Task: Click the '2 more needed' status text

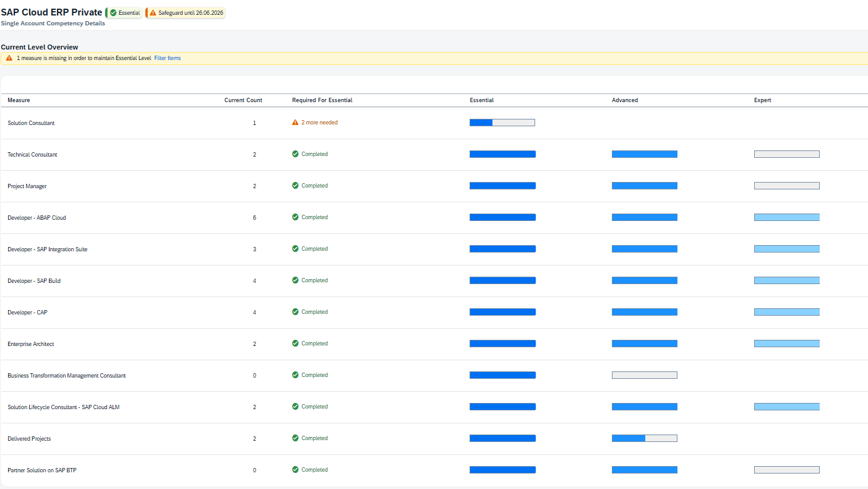Action: 319,123
